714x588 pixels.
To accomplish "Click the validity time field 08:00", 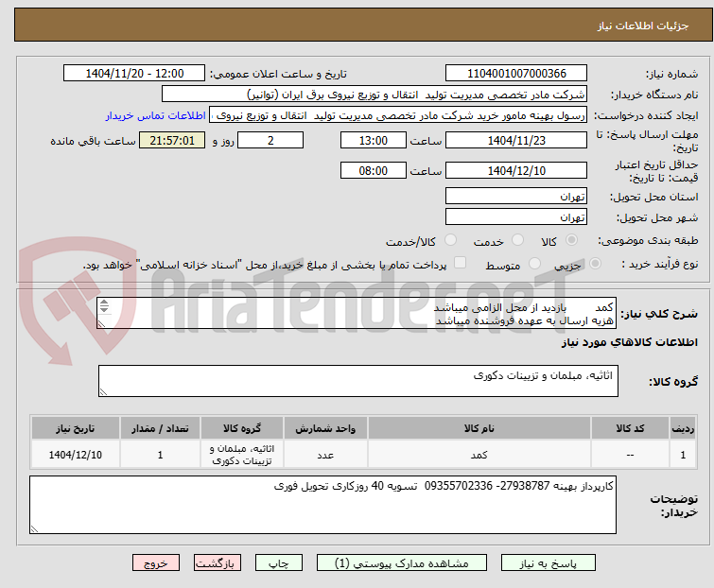I will coord(374,171).
